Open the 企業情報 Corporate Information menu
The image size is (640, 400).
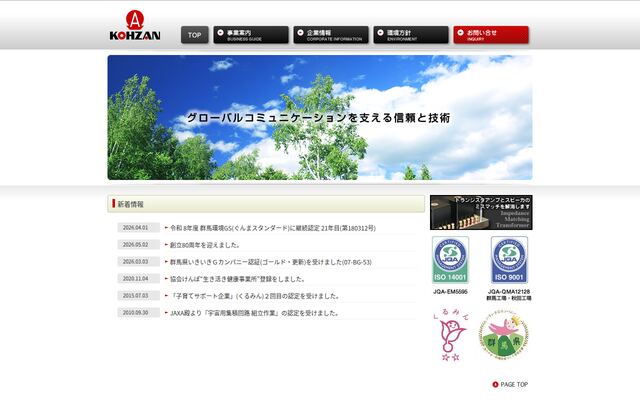331,35
